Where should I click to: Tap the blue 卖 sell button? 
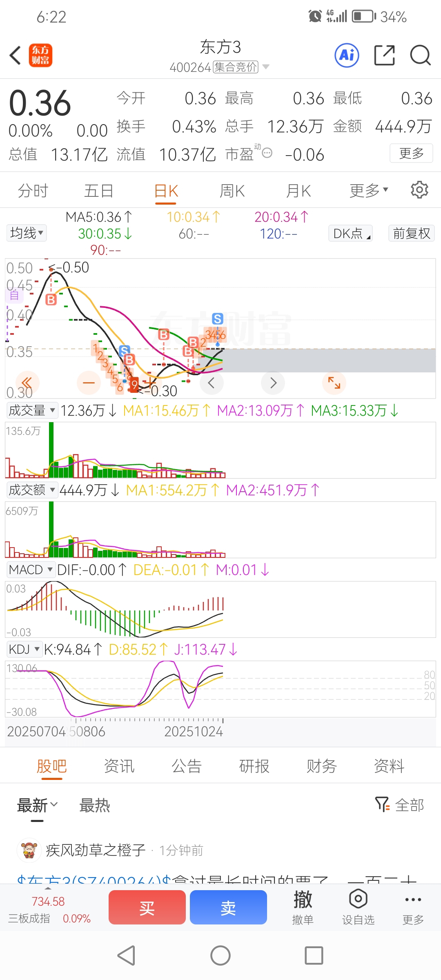(228, 907)
